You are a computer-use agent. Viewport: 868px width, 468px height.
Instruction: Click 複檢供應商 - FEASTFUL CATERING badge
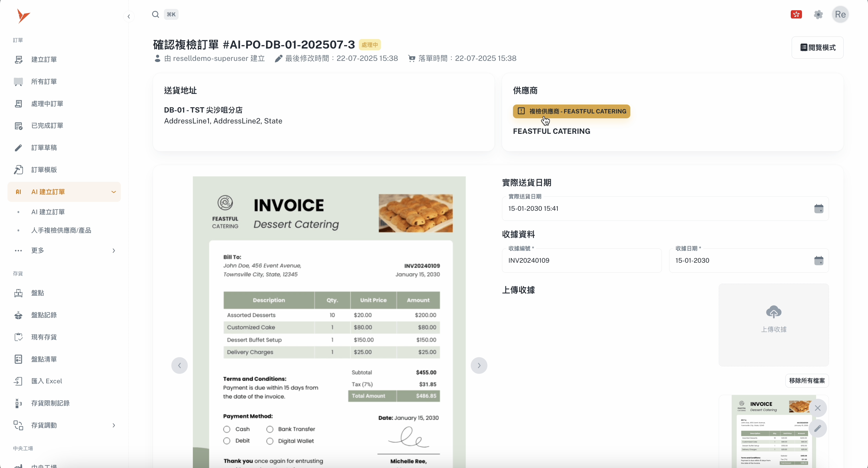click(571, 111)
